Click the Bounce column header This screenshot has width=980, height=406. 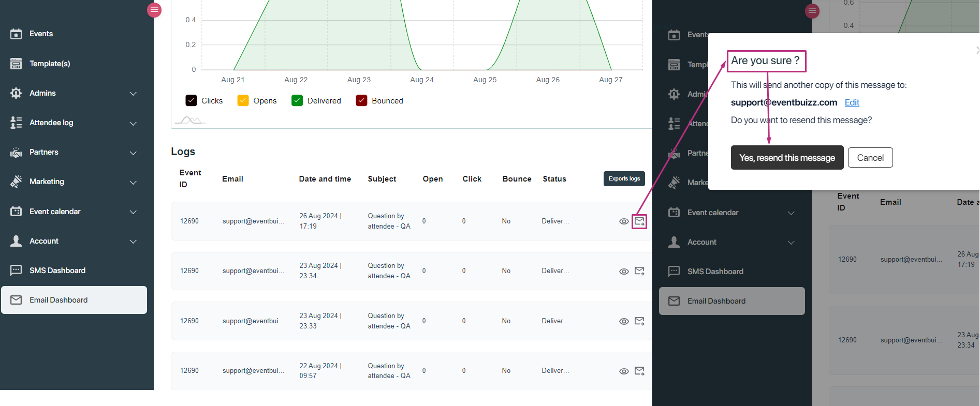click(x=517, y=179)
